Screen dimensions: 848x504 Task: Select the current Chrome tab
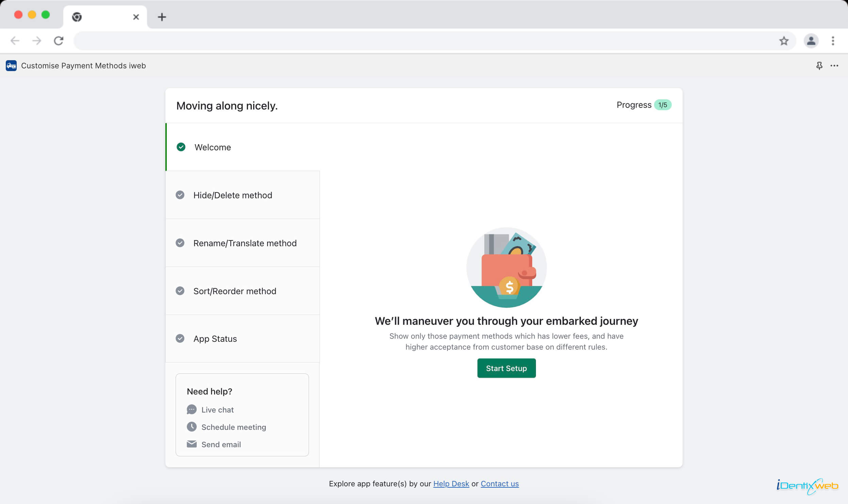point(105,17)
